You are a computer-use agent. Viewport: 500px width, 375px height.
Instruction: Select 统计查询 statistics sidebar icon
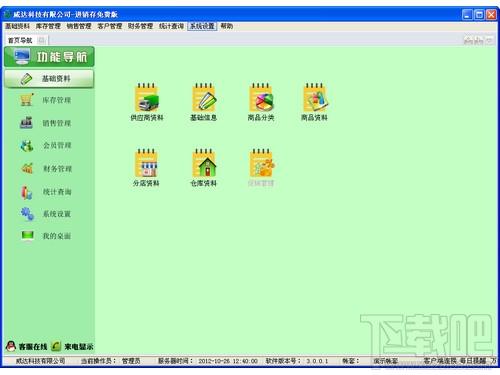point(26,192)
